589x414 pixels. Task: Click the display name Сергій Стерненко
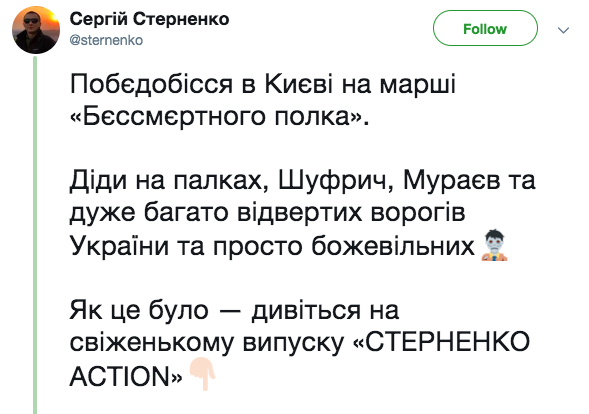tap(149, 19)
